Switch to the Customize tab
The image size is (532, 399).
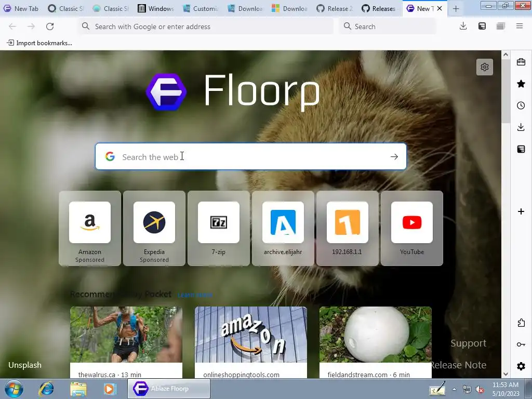(201, 8)
